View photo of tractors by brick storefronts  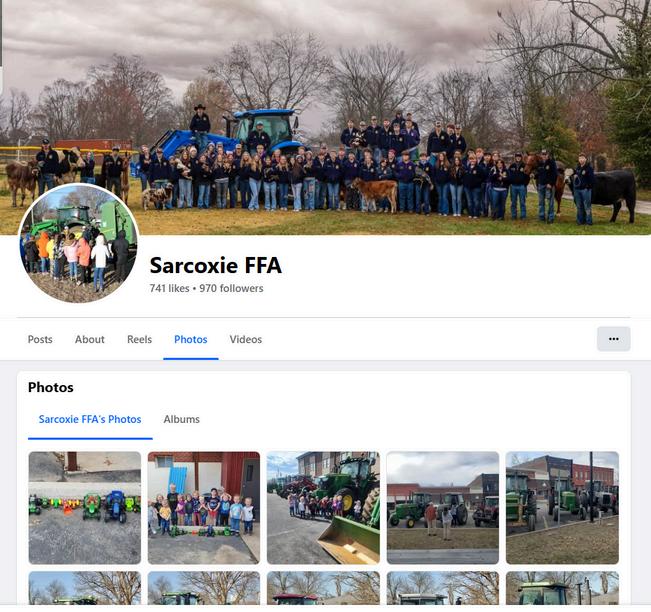tap(562, 508)
